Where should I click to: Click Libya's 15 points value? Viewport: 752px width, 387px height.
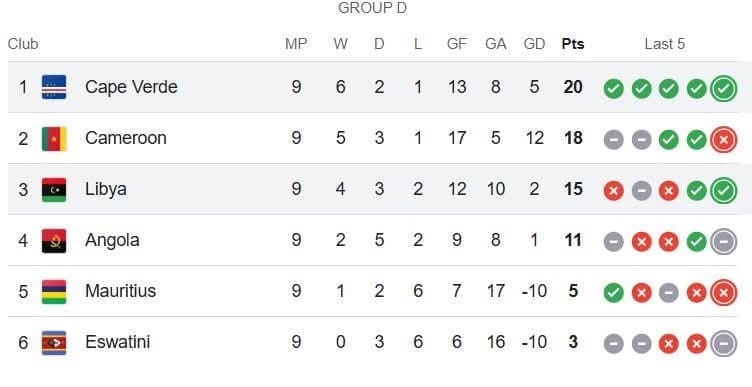[573, 189]
